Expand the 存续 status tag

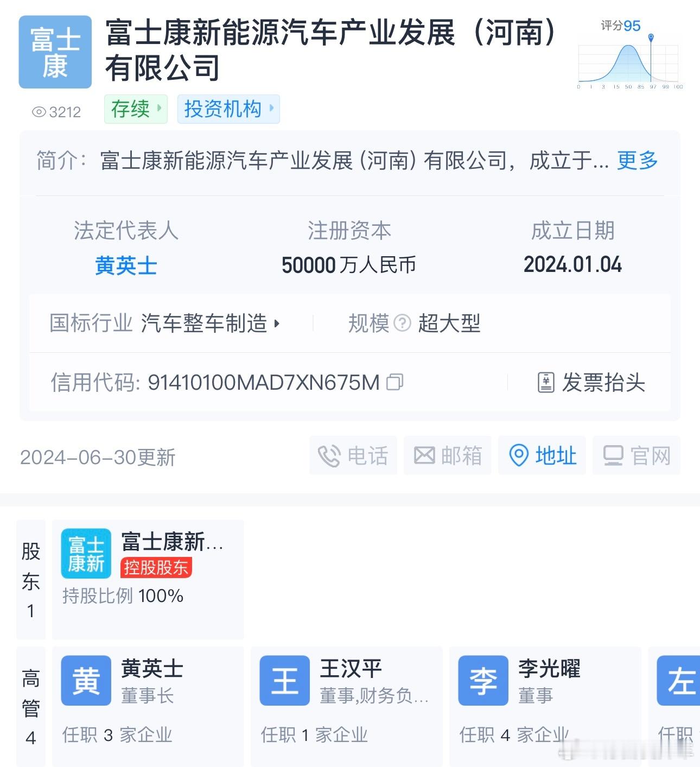tap(136, 109)
